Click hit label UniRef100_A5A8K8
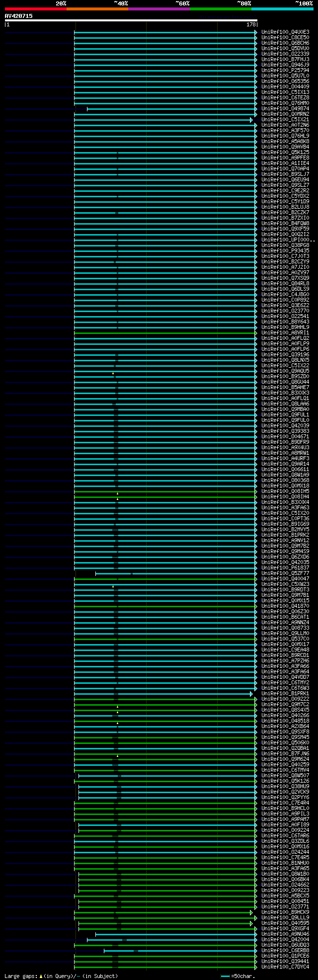The height and width of the screenshot is (980, 318). pos(285,141)
